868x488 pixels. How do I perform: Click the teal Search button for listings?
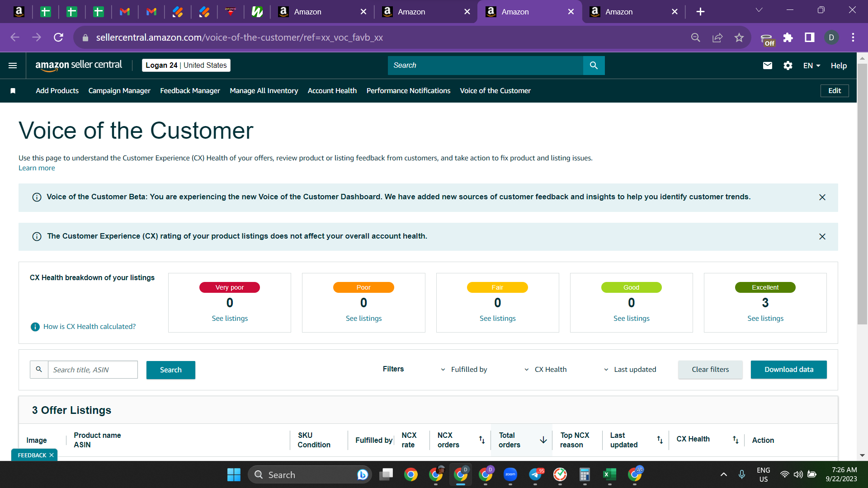click(x=171, y=370)
